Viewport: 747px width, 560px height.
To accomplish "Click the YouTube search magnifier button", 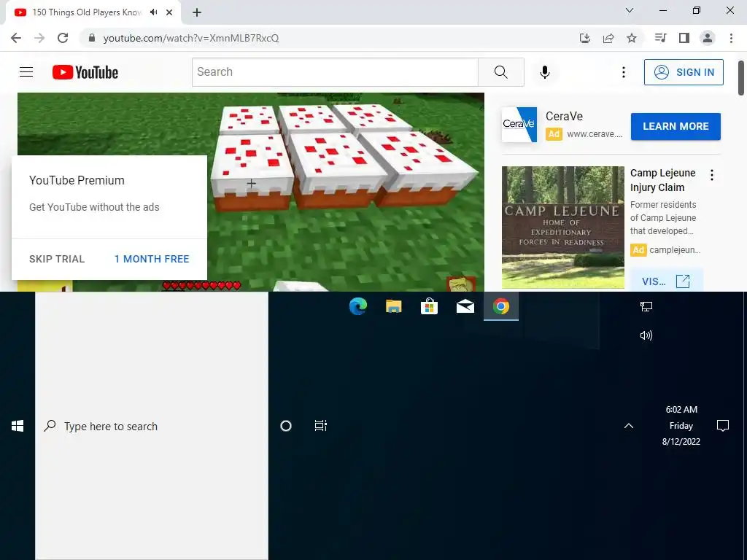I will (x=500, y=72).
